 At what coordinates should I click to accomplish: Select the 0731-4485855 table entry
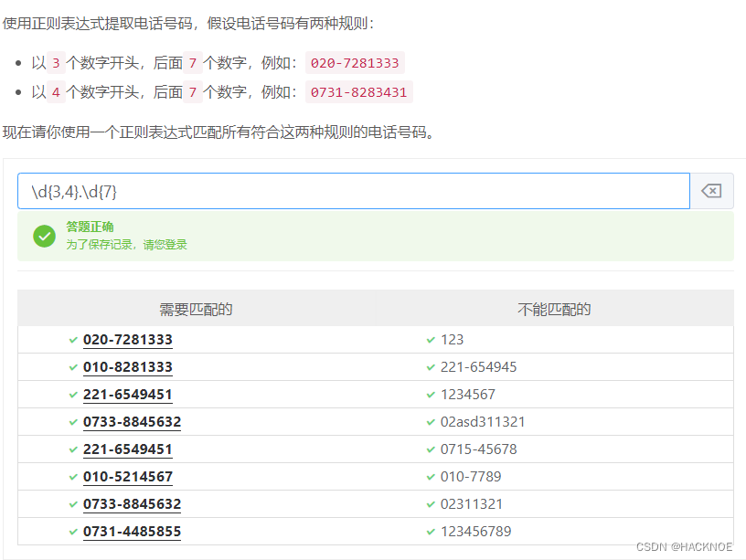point(132,532)
